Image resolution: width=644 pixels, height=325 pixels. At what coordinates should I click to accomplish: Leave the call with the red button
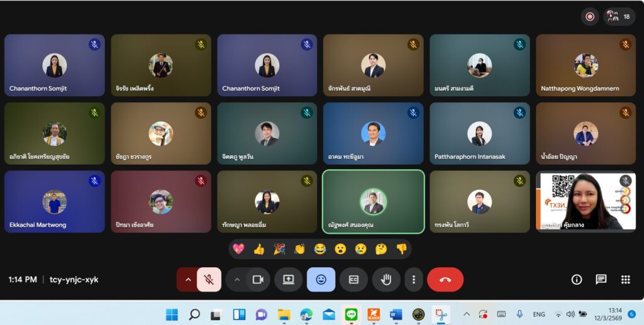[x=445, y=280]
